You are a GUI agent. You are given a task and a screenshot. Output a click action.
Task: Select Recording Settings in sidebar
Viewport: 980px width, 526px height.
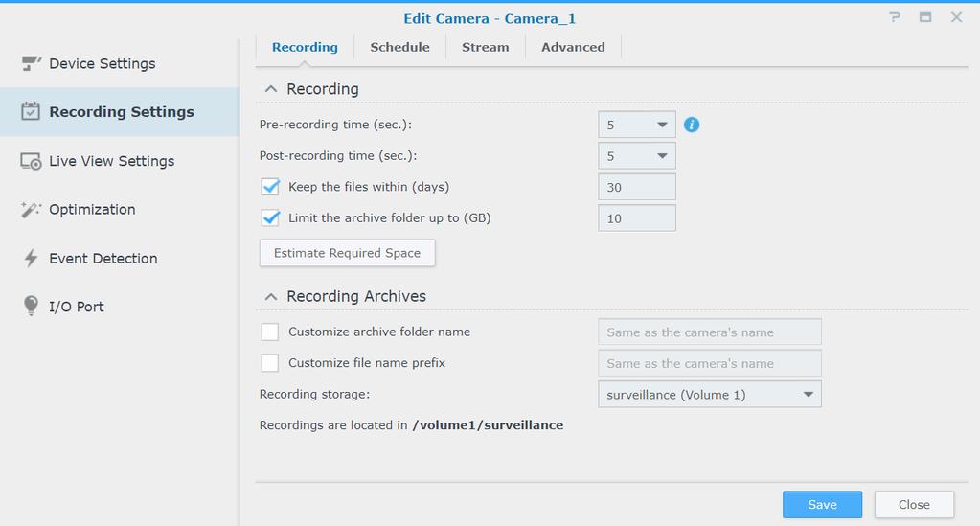(120, 111)
